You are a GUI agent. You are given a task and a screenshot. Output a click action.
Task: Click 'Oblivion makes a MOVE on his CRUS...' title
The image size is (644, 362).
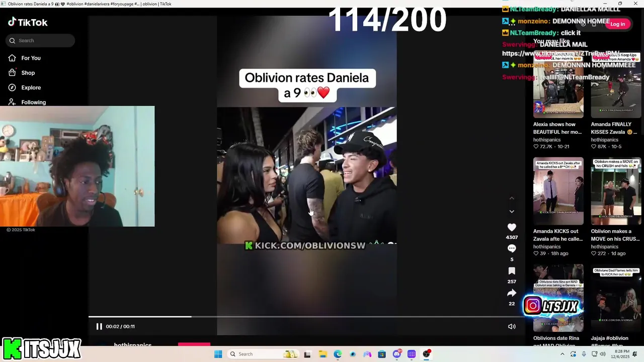click(x=614, y=235)
